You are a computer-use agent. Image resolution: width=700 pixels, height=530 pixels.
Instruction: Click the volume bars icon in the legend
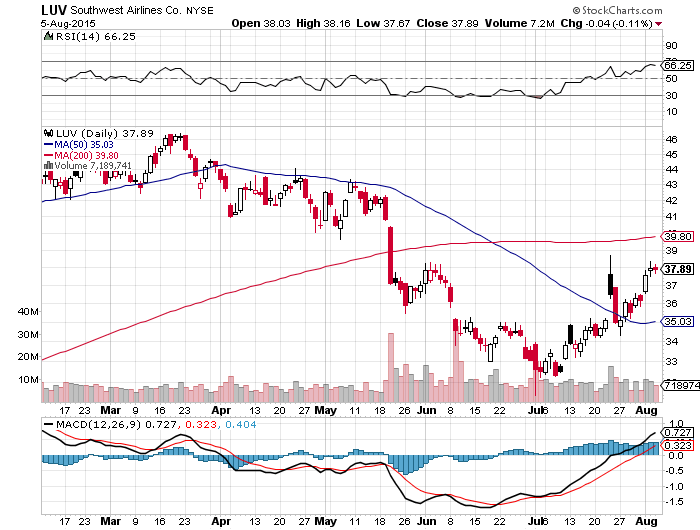pos(48,166)
